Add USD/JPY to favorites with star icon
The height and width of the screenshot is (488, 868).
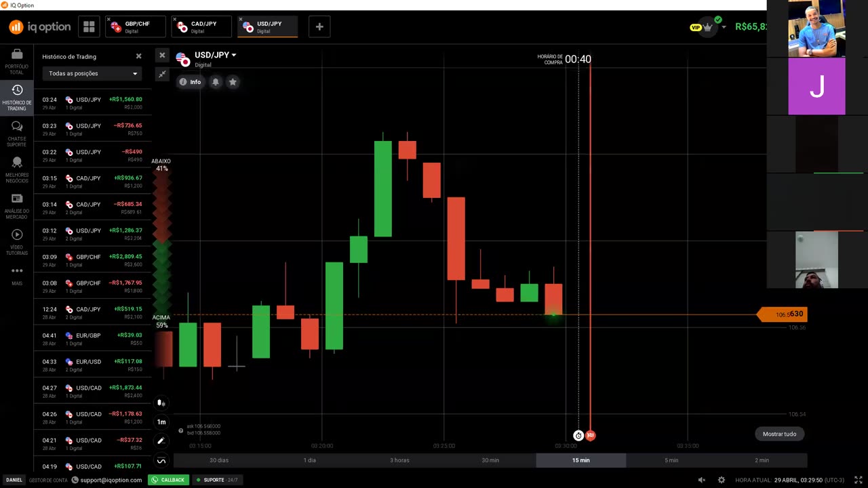pyautogui.click(x=233, y=82)
